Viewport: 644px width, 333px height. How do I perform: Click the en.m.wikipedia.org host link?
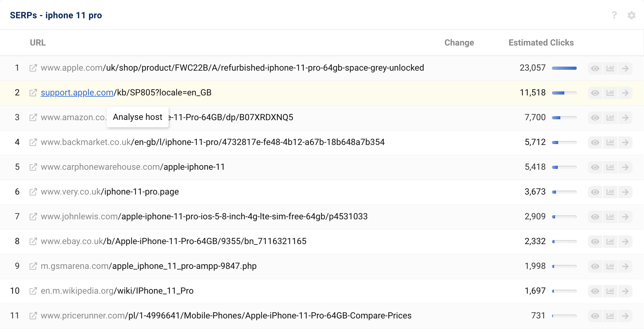coord(77,291)
